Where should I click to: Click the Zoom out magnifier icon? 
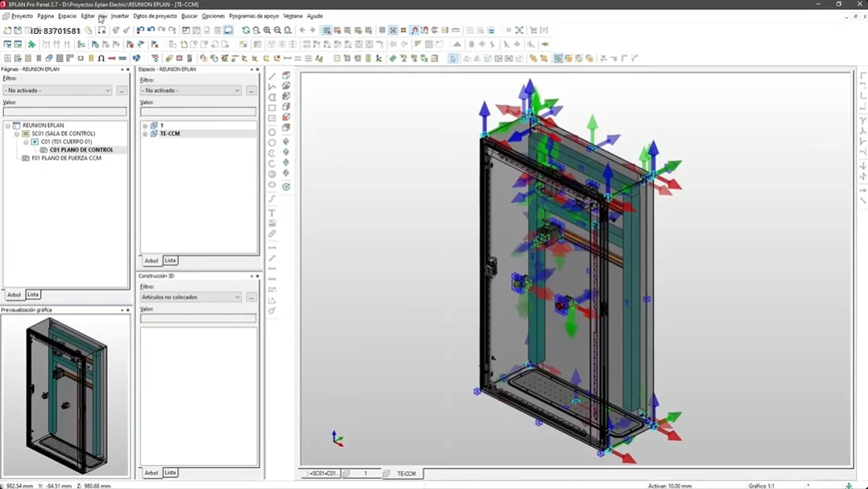[x=278, y=31]
